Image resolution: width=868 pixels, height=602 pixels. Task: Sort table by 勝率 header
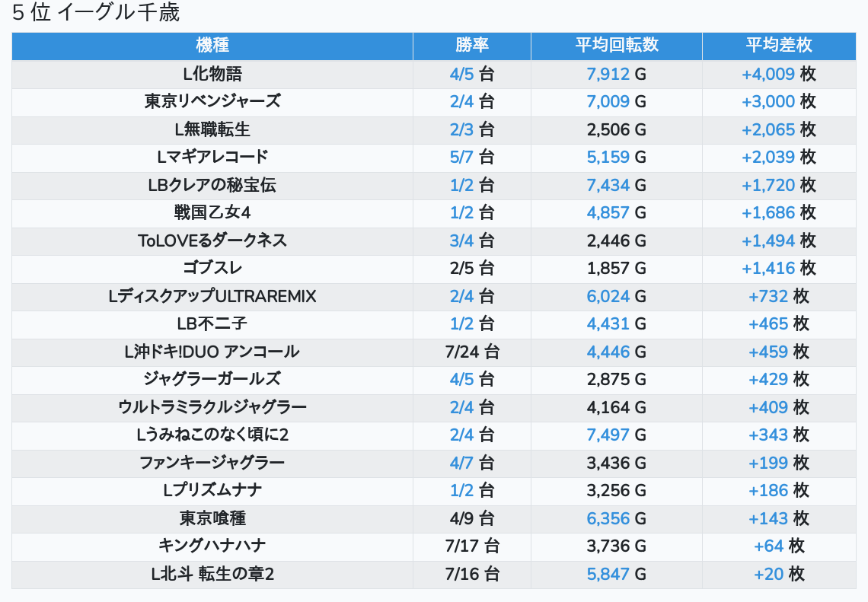471,46
